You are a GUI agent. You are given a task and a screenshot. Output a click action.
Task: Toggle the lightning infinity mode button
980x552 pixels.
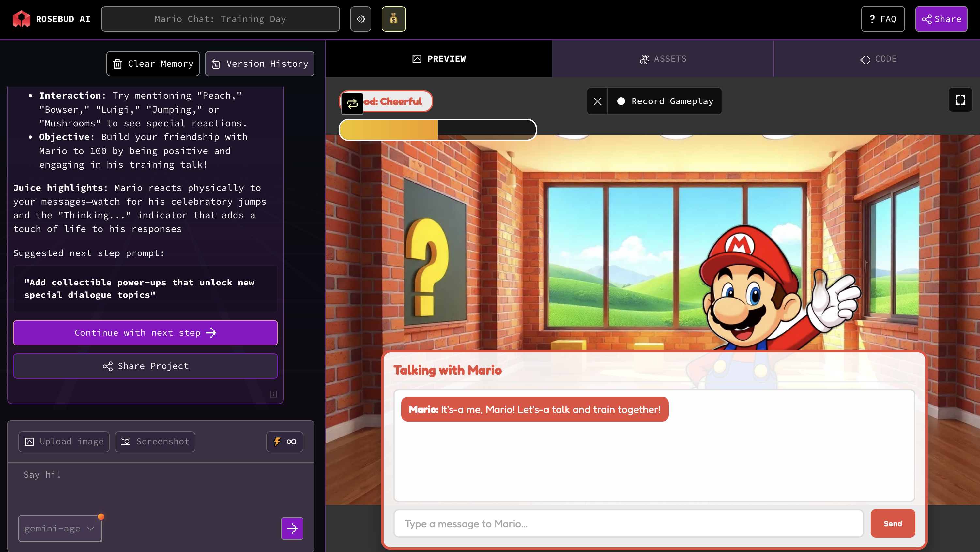tap(284, 441)
